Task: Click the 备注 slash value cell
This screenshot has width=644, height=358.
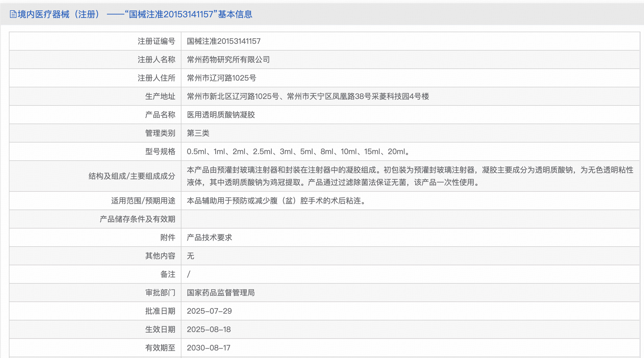Action: tap(189, 274)
